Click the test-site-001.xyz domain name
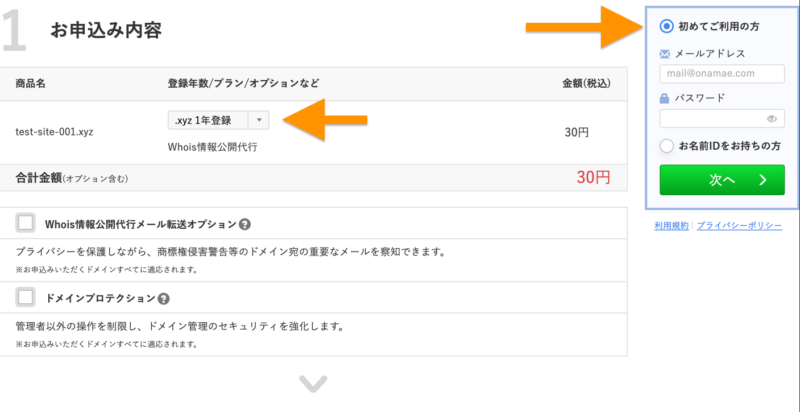 54,133
